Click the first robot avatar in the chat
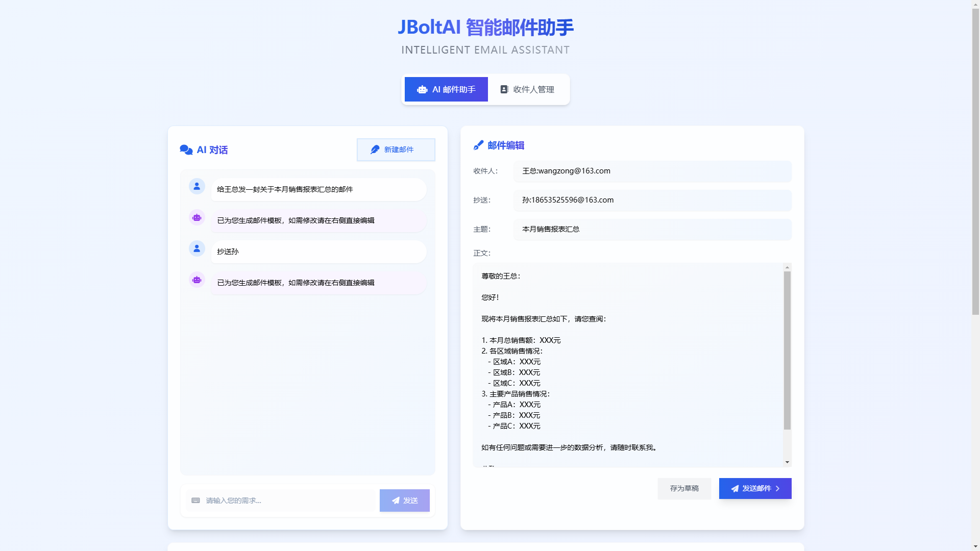Viewport: 980px width, 551px height. coord(197,217)
